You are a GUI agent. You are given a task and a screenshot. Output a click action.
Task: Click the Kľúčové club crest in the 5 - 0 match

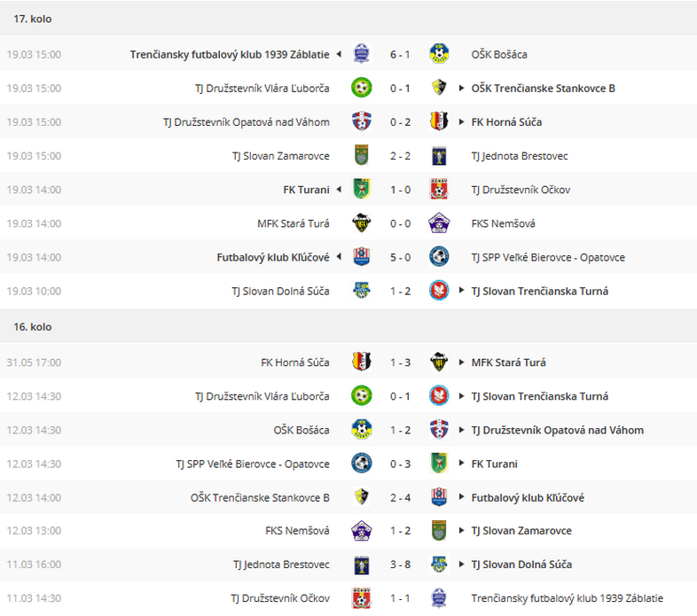tap(362, 257)
